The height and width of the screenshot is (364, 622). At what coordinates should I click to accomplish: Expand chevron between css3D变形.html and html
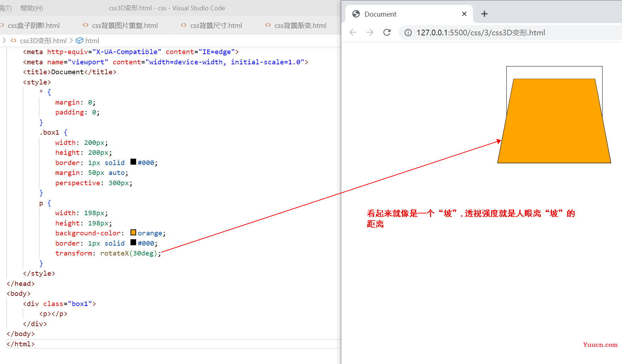click(71, 41)
